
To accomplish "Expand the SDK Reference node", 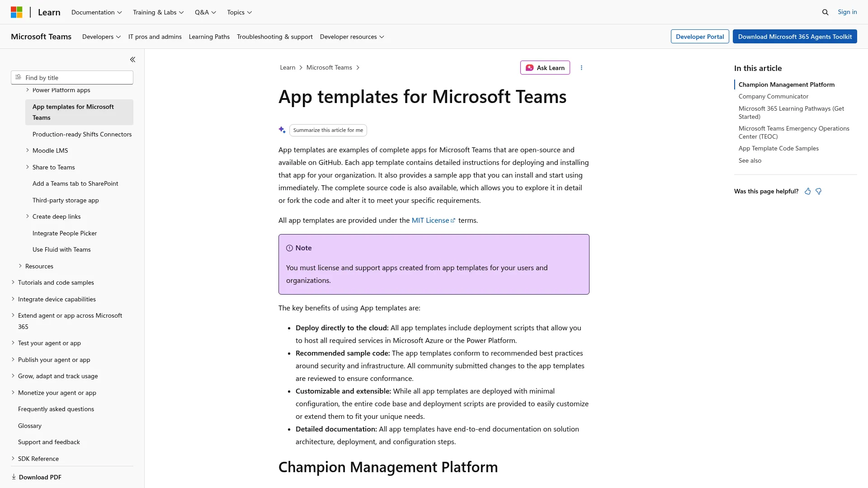I will tap(13, 459).
